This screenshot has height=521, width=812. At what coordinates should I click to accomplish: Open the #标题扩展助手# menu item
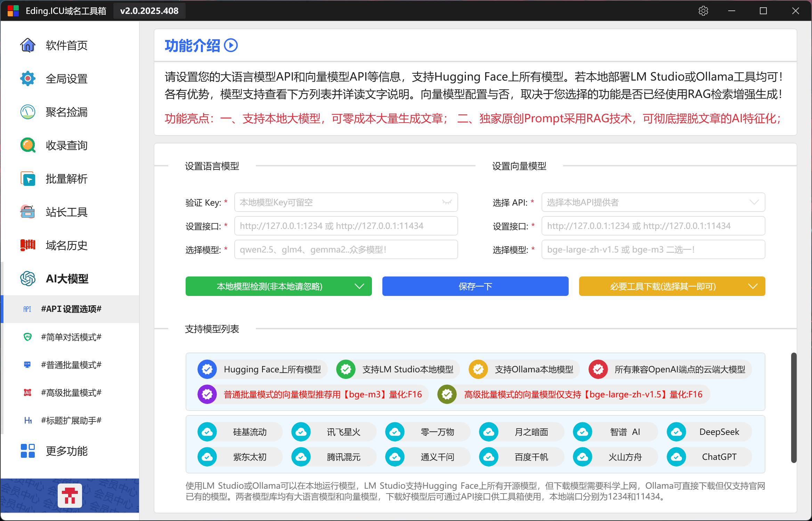coord(70,420)
